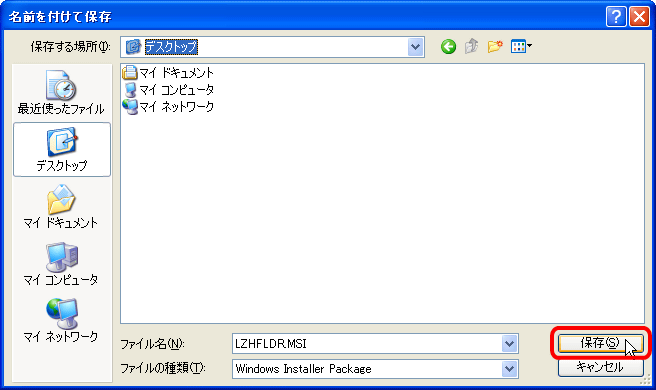Open マイ ネットワーク in the places bar

click(x=61, y=321)
